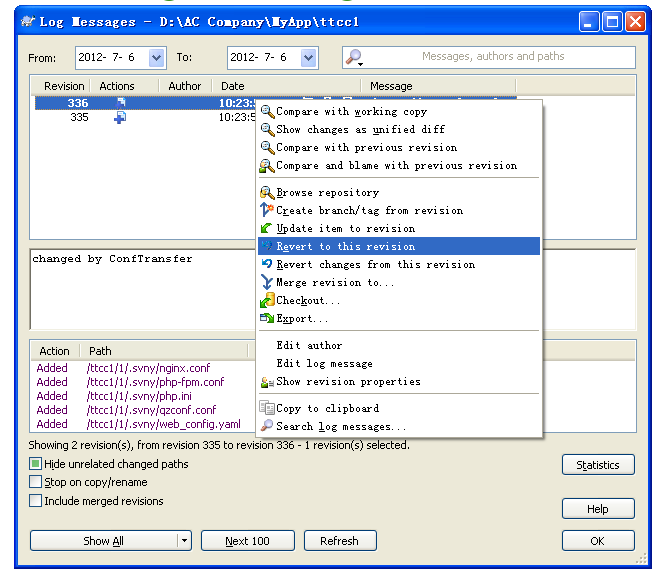Click the Actions column header

(124, 86)
